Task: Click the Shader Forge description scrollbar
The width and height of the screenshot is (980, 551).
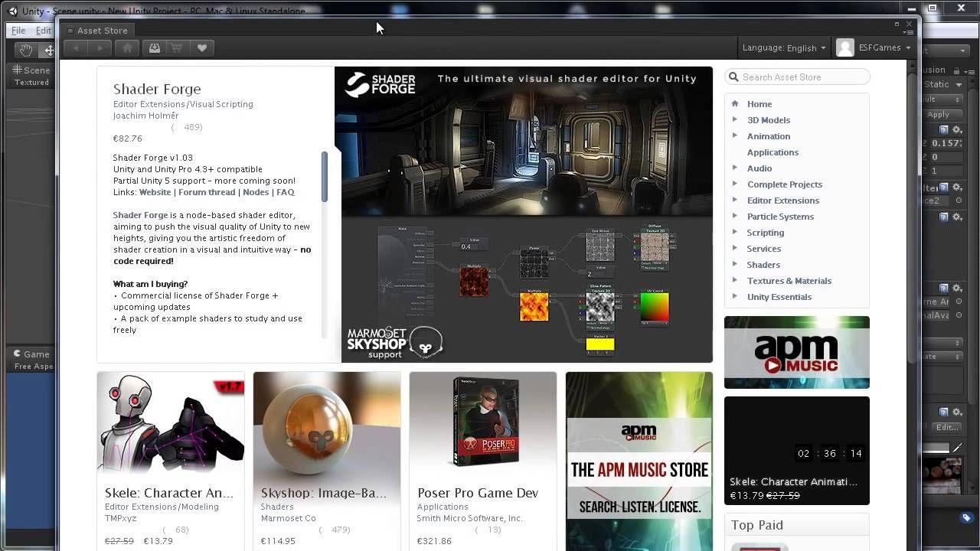Action: 325,177
